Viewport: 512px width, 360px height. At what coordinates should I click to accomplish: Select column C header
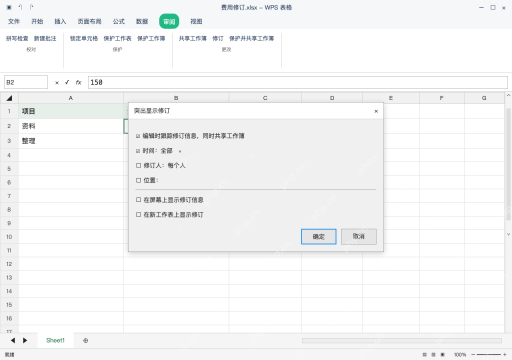point(265,98)
